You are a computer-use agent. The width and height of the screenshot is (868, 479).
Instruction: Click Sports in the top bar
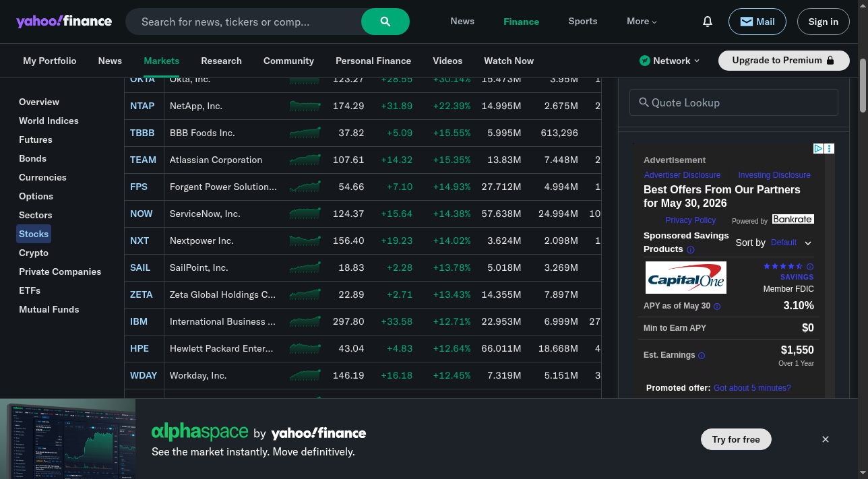[583, 22]
